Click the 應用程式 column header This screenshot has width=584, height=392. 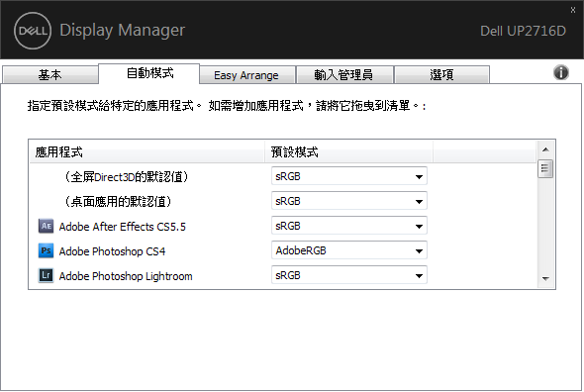coord(147,152)
